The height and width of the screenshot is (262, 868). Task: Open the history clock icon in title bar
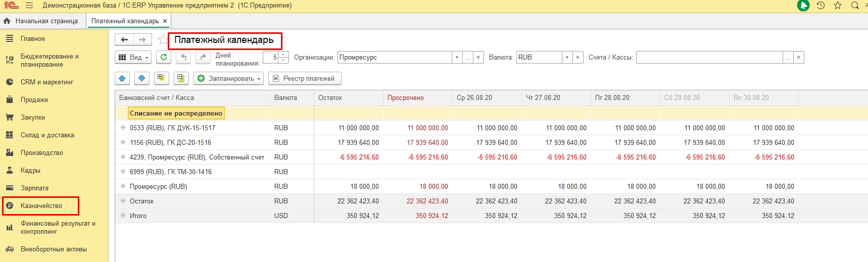click(x=821, y=6)
